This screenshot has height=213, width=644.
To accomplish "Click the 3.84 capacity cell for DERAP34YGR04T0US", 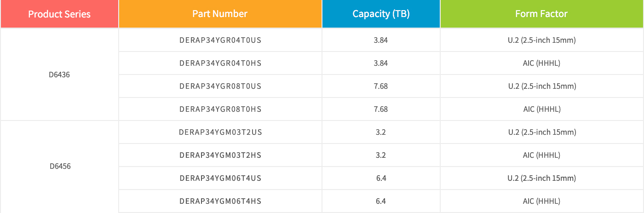I will [381, 40].
